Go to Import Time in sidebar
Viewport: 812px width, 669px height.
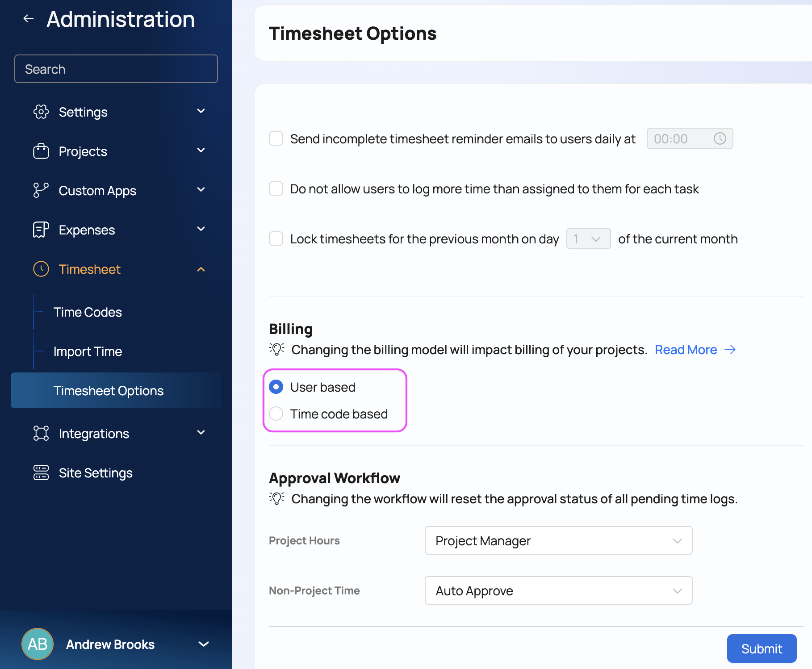coord(88,351)
